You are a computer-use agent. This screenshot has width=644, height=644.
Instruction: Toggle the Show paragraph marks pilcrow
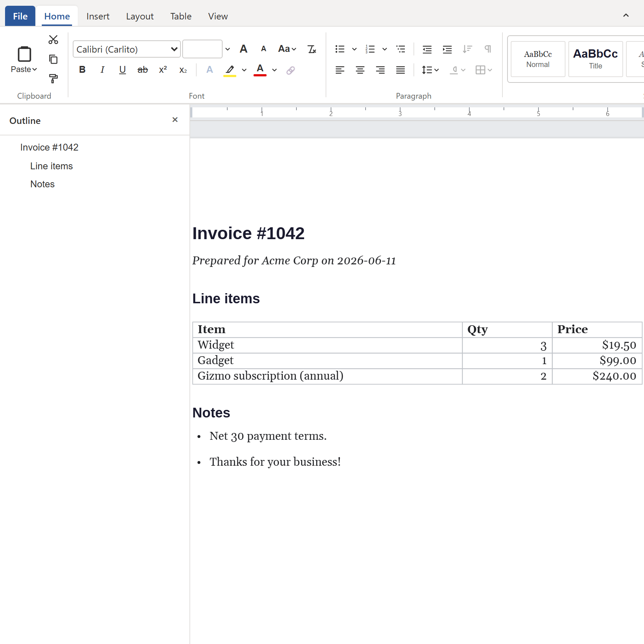(x=488, y=49)
